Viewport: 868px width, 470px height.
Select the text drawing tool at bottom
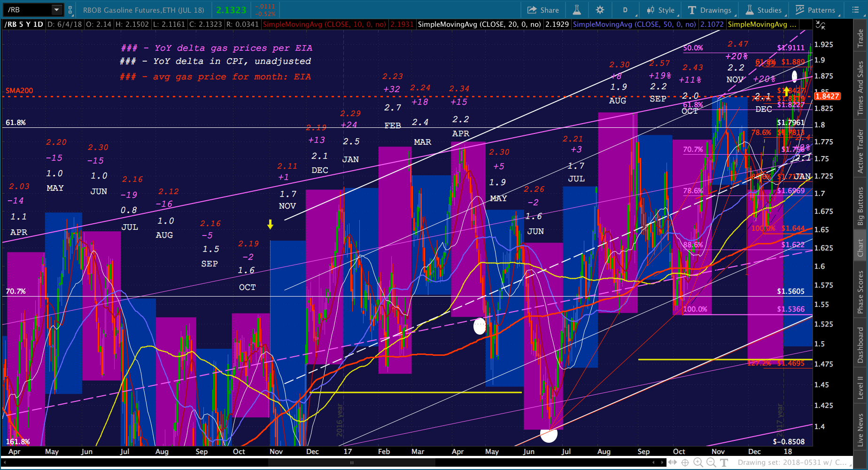coord(724,463)
